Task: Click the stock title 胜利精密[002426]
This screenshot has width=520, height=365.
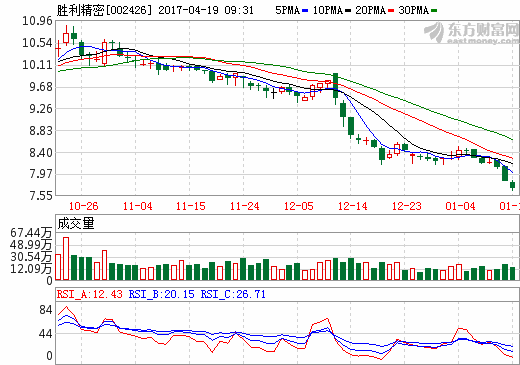Action: pyautogui.click(x=104, y=10)
